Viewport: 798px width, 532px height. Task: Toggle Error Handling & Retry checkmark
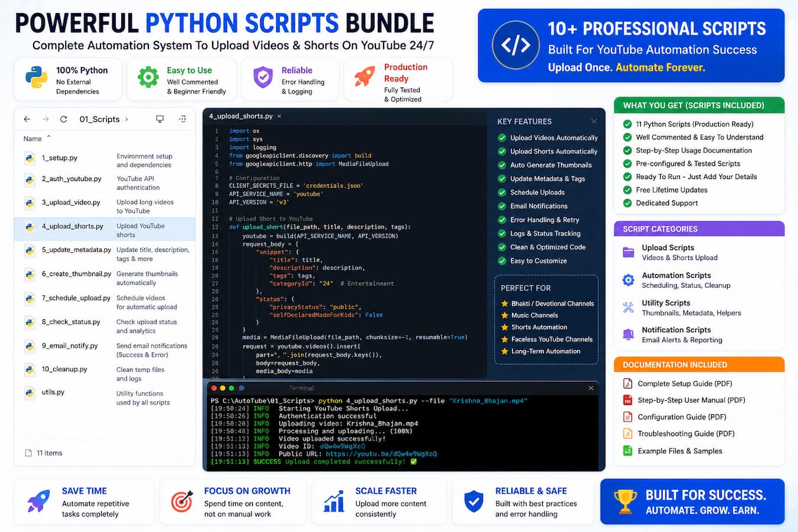tap(502, 220)
